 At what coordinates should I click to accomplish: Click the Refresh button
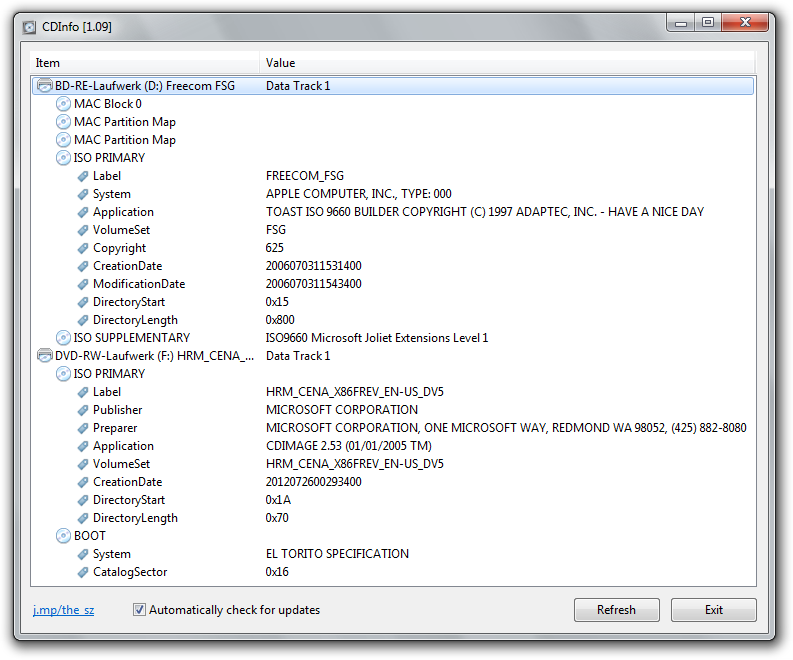(x=616, y=609)
